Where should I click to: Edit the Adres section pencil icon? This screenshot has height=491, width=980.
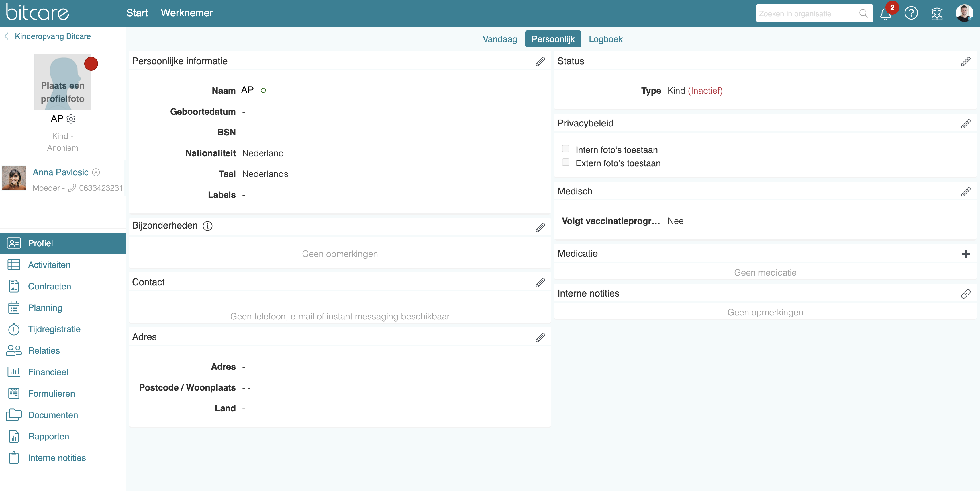540,337
